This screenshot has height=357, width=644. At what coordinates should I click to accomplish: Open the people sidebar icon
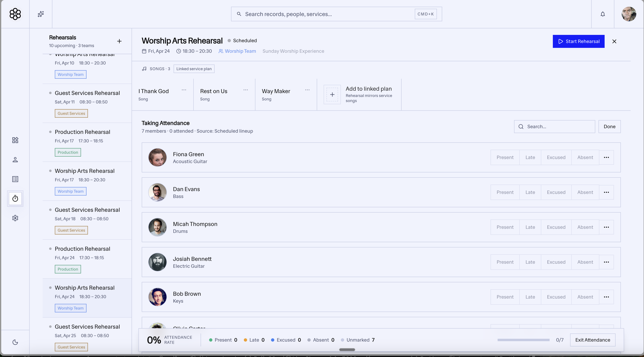[15, 160]
